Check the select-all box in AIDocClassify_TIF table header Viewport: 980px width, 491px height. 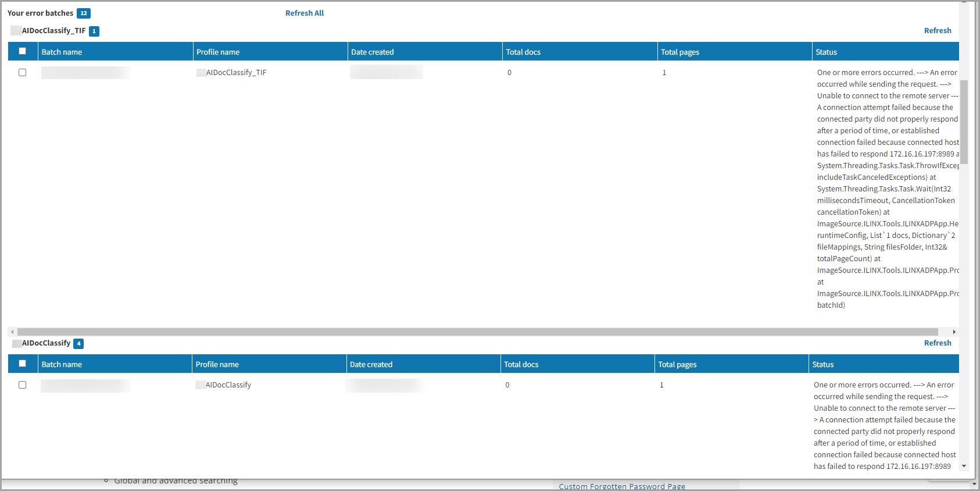(x=23, y=51)
